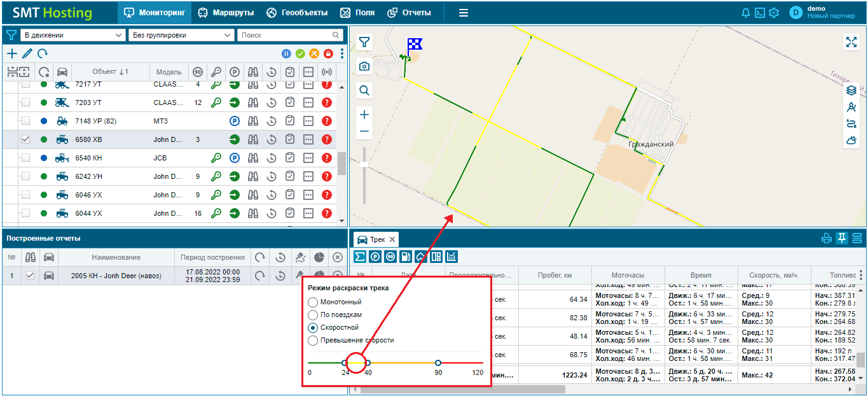Check the box for 7148 УР (82)
This screenshot has height=396, width=868.
(x=26, y=121)
